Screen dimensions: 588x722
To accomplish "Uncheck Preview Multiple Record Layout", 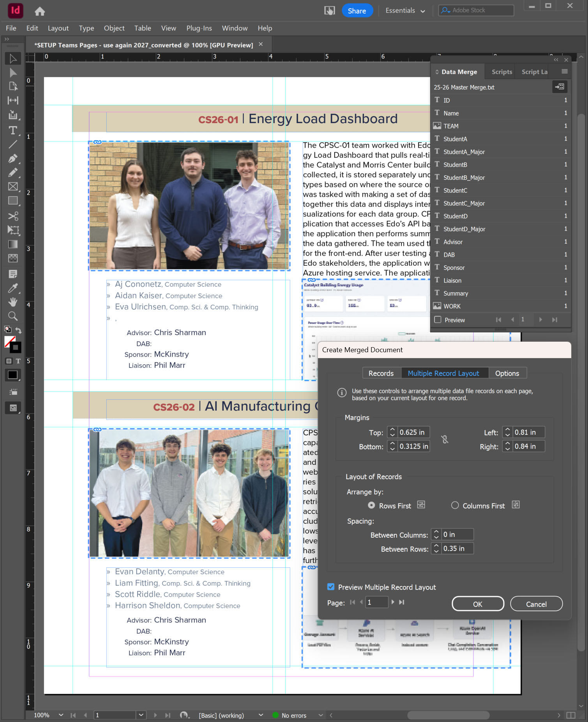I will 331,587.
